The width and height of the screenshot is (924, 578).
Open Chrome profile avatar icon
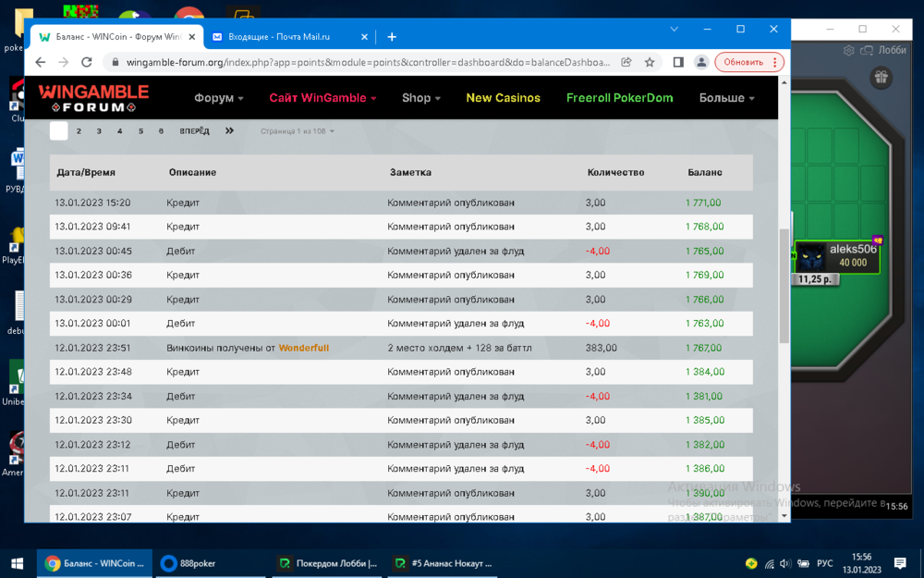701,62
